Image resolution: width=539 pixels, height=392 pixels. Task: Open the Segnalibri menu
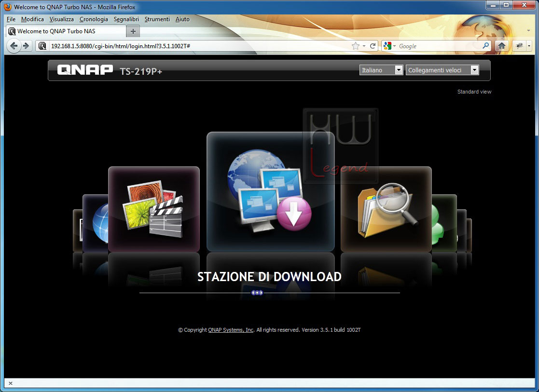click(x=126, y=19)
